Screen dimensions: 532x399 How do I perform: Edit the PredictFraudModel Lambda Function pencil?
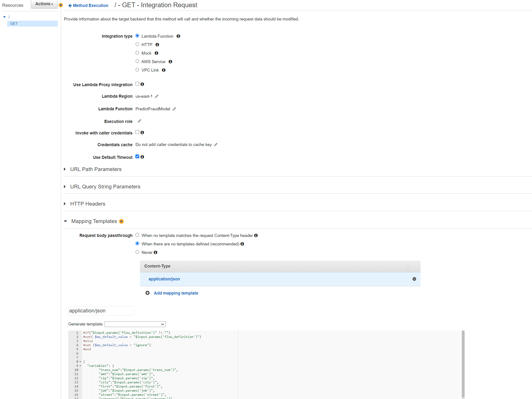pos(174,109)
